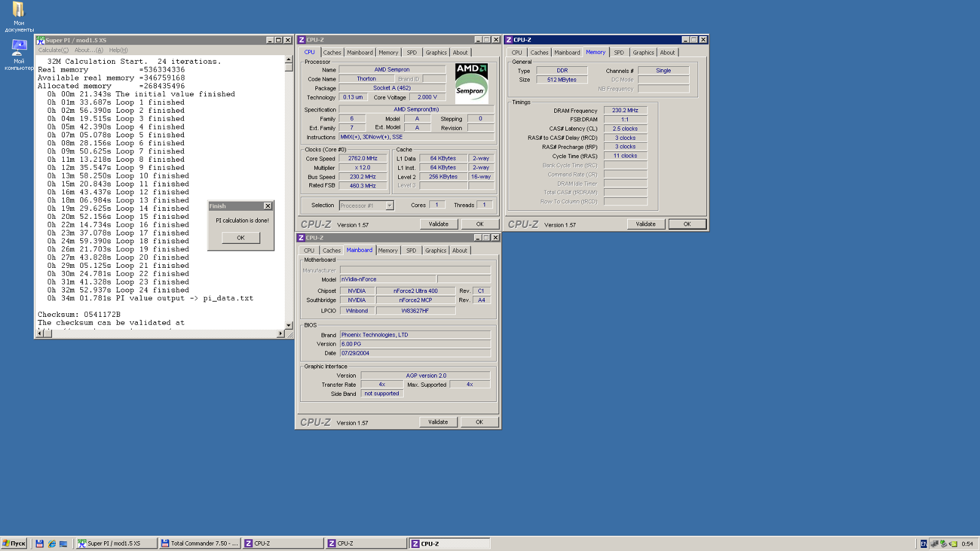The image size is (980, 551).
Task: Open the About menu in Super PI
Action: coord(89,50)
